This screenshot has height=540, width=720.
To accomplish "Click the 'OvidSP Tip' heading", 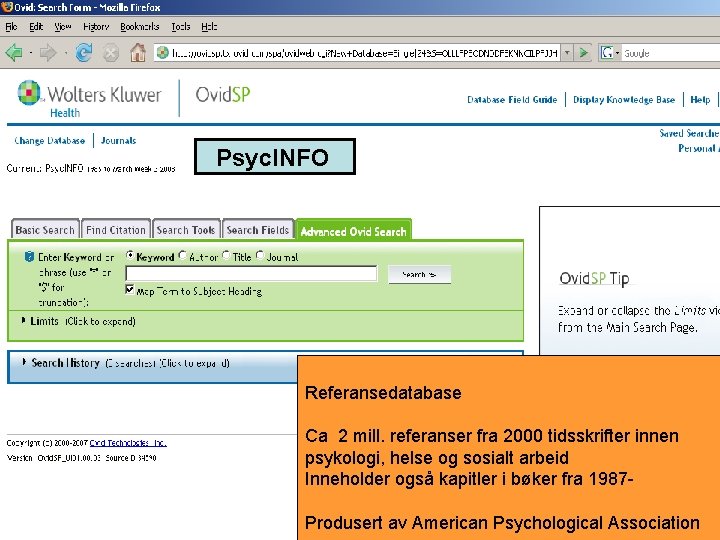I will tap(594, 279).
